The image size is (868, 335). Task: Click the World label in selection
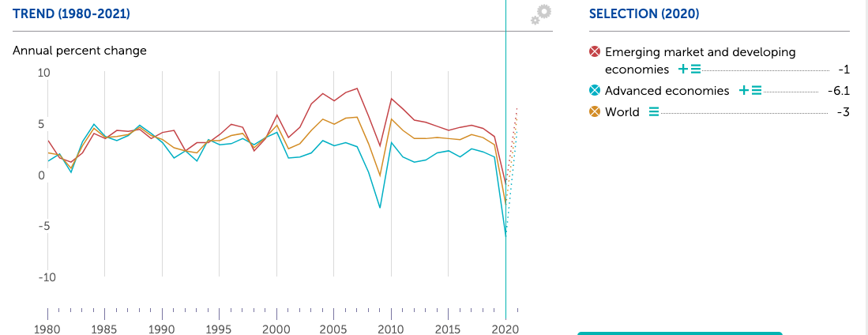click(622, 112)
